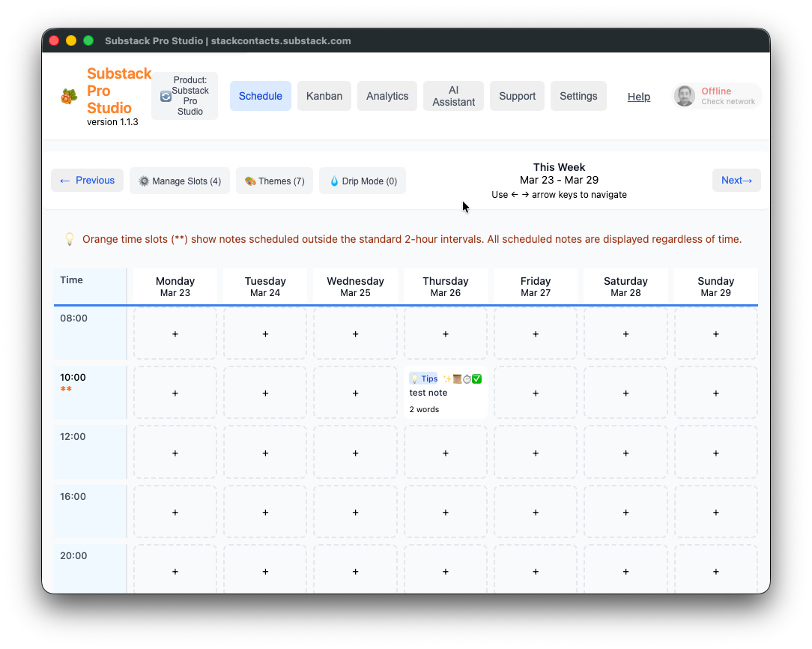812x649 pixels.
Task: Add a note Sunday at 08:00
Action: click(715, 334)
